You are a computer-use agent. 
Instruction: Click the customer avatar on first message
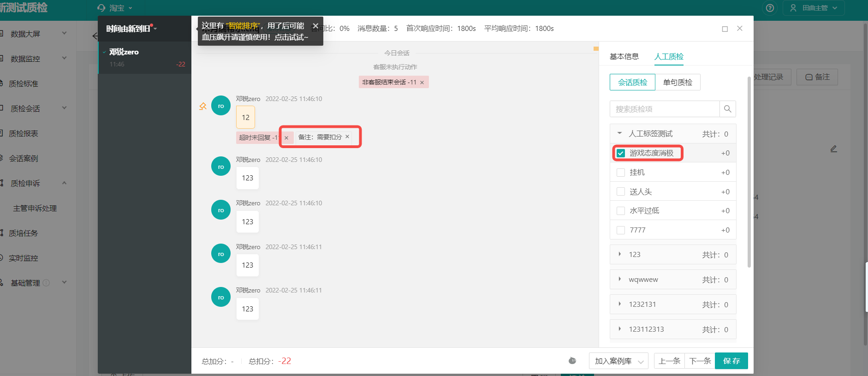[x=221, y=106]
